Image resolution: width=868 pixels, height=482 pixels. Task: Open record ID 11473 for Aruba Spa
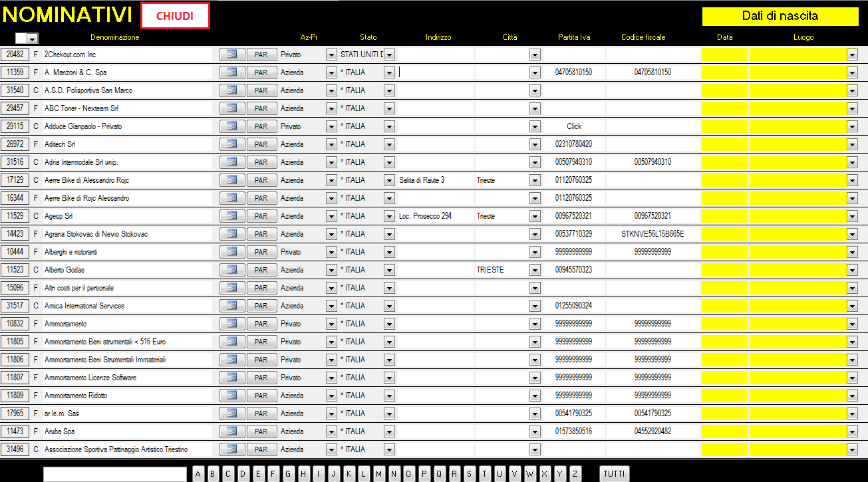15,431
